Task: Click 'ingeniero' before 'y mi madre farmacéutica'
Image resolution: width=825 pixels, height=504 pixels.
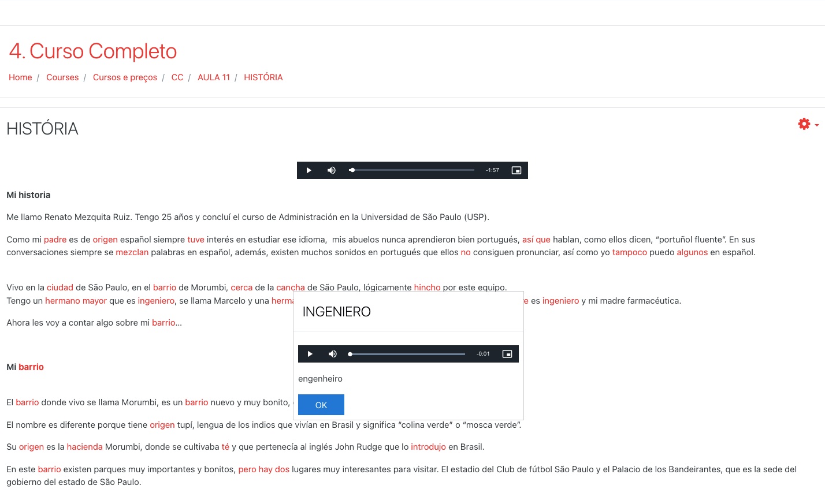Action: pos(560,301)
